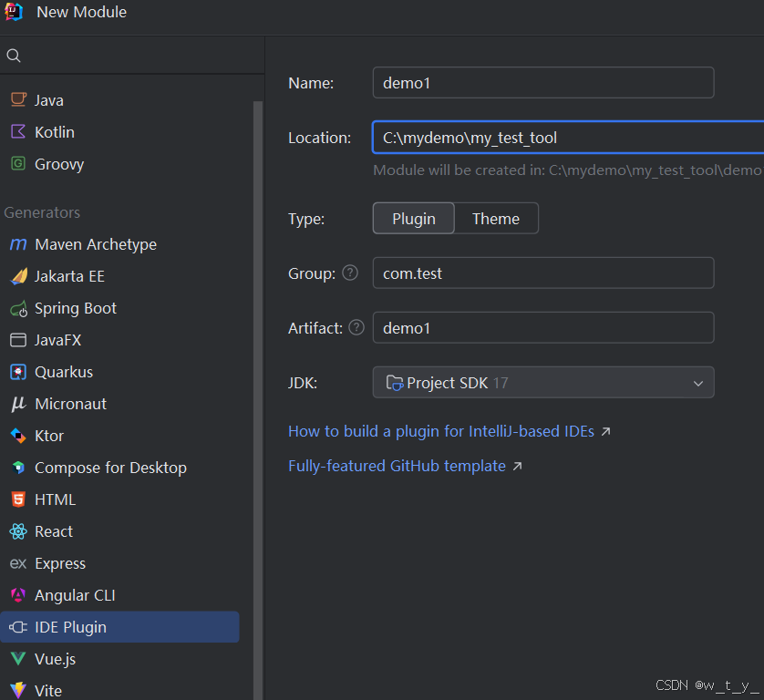764x700 pixels.
Task: Click the Group input field
Action: point(543,273)
